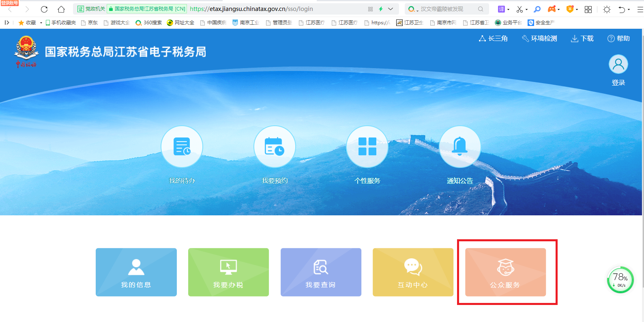Expand the address bar dropdown arrow
The height and width of the screenshot is (322, 644).
[391, 9]
